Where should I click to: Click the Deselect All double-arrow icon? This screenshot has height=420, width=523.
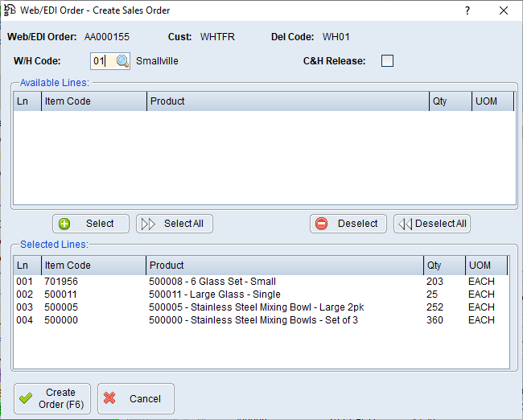pyautogui.click(x=406, y=224)
